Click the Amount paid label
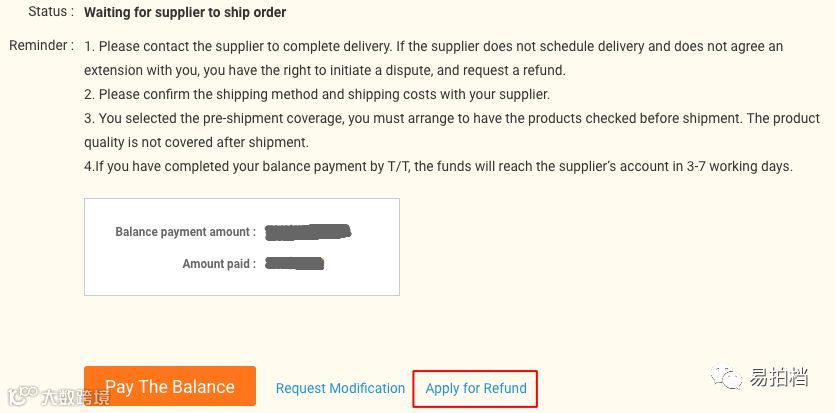The width and height of the screenshot is (835, 413). point(219,264)
